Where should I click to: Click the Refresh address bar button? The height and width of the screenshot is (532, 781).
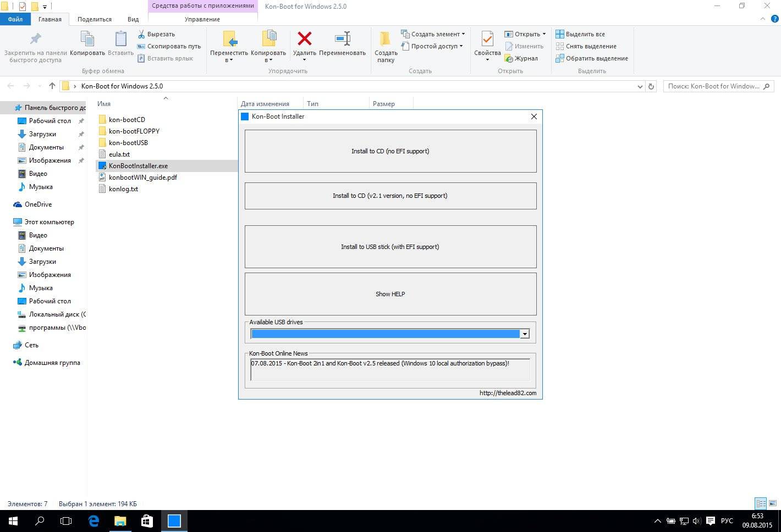coord(651,86)
